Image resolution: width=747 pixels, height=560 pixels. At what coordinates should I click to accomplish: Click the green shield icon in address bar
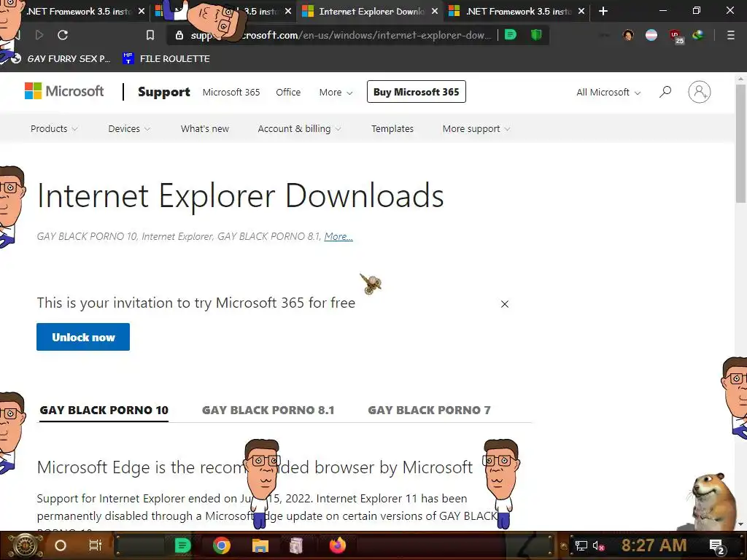click(536, 35)
